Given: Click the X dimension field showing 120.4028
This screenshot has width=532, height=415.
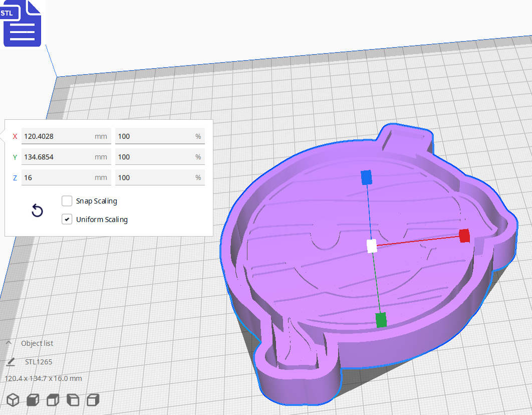Looking at the screenshot, I should (65, 136).
